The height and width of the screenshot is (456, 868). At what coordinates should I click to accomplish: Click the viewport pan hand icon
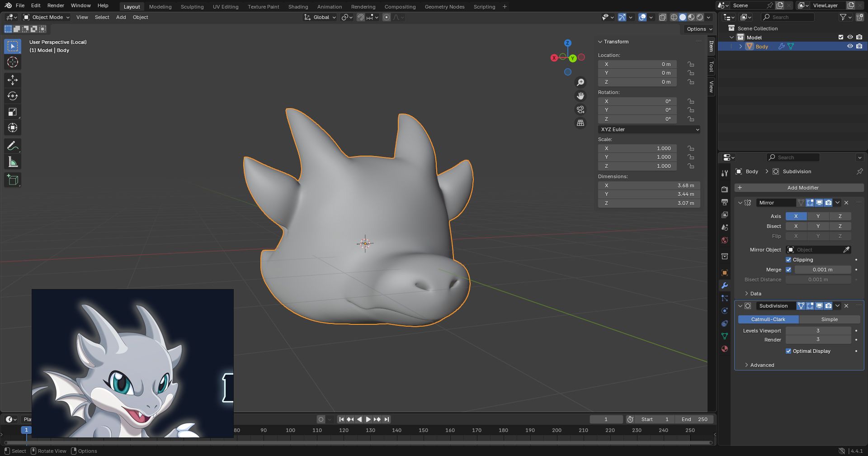pyautogui.click(x=580, y=96)
